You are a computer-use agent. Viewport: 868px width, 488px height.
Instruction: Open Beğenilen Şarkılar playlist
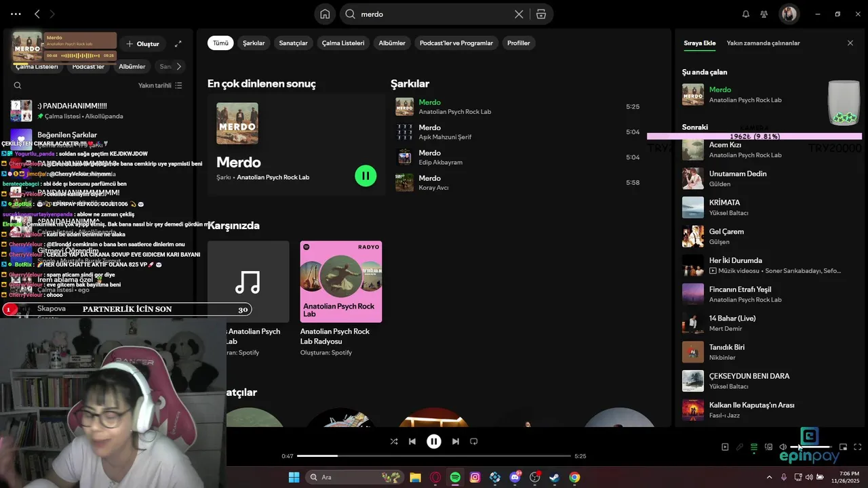coord(67,135)
